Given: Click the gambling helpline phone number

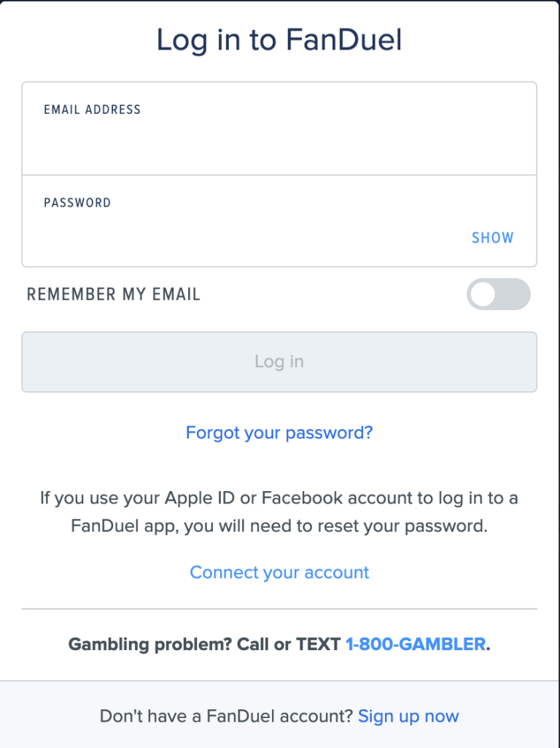Looking at the screenshot, I should [415, 644].
